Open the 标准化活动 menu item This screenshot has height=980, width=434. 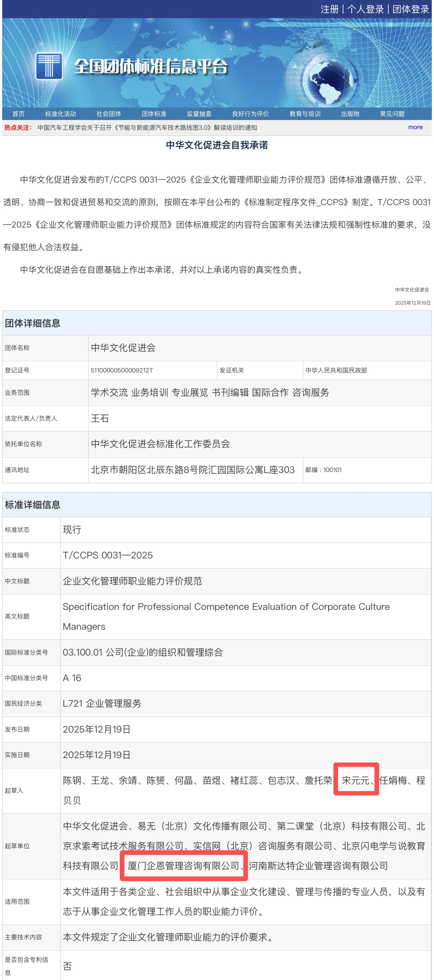point(61,114)
